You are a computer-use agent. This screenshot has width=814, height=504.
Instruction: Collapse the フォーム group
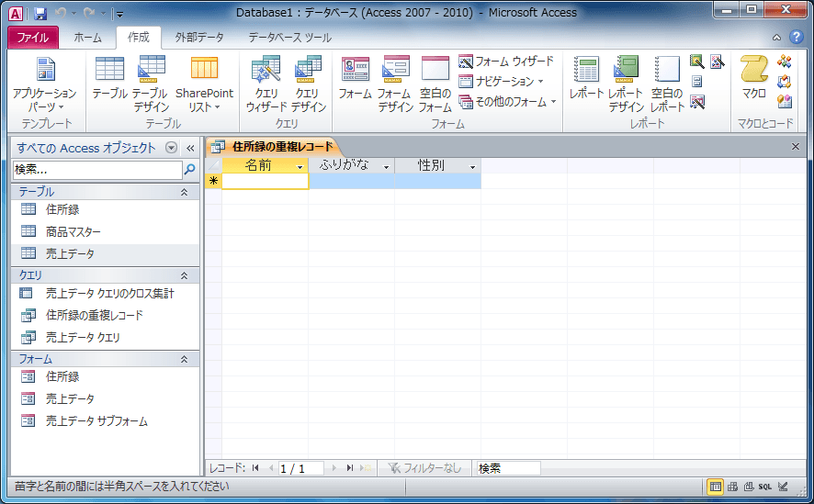tap(184, 359)
